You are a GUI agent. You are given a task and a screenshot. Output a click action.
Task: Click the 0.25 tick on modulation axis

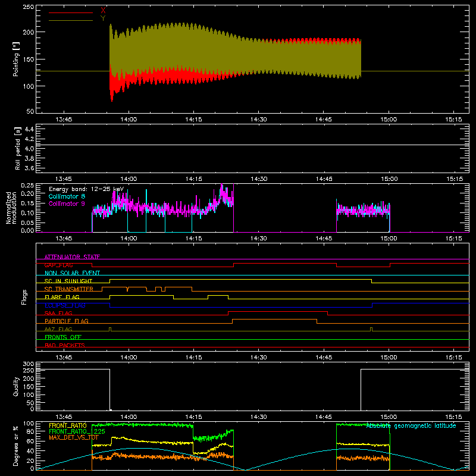tap(27, 186)
